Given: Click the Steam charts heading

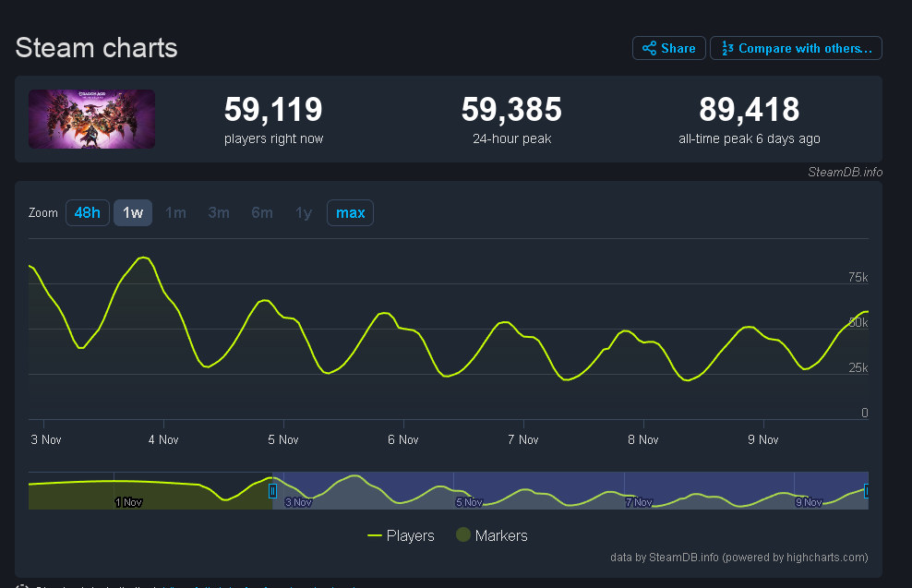Looking at the screenshot, I should point(97,48).
